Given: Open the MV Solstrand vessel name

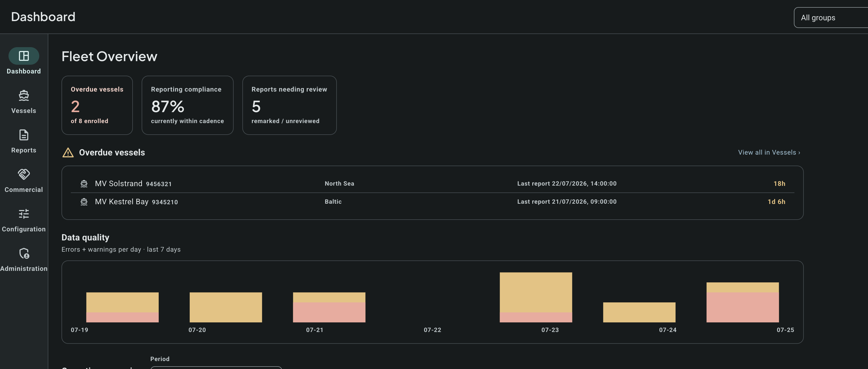Looking at the screenshot, I should pos(119,183).
